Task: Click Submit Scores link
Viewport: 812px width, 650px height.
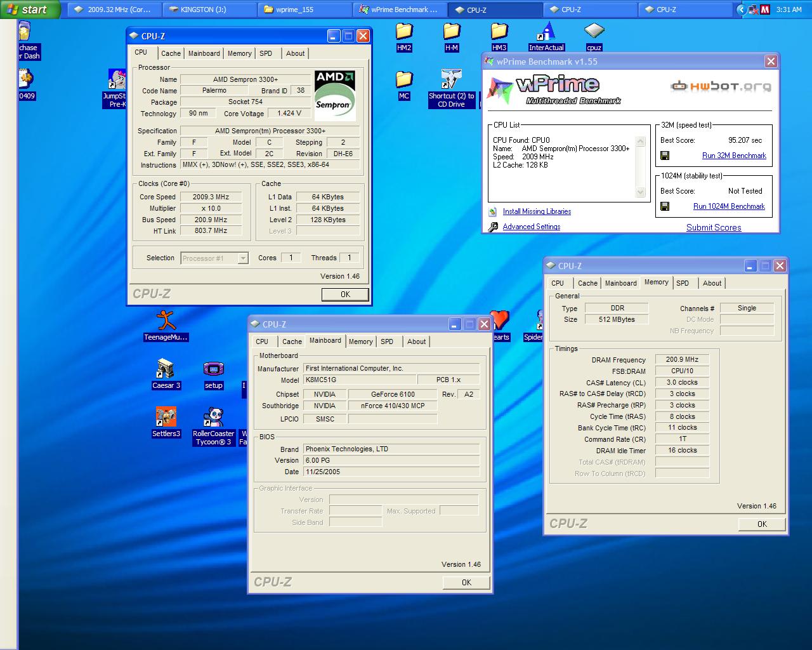Action: [714, 227]
